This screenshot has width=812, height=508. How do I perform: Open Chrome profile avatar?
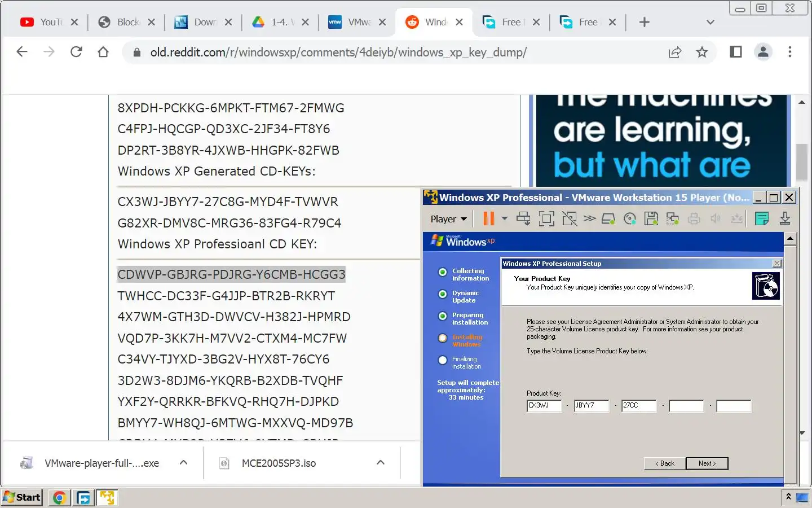[x=763, y=52]
